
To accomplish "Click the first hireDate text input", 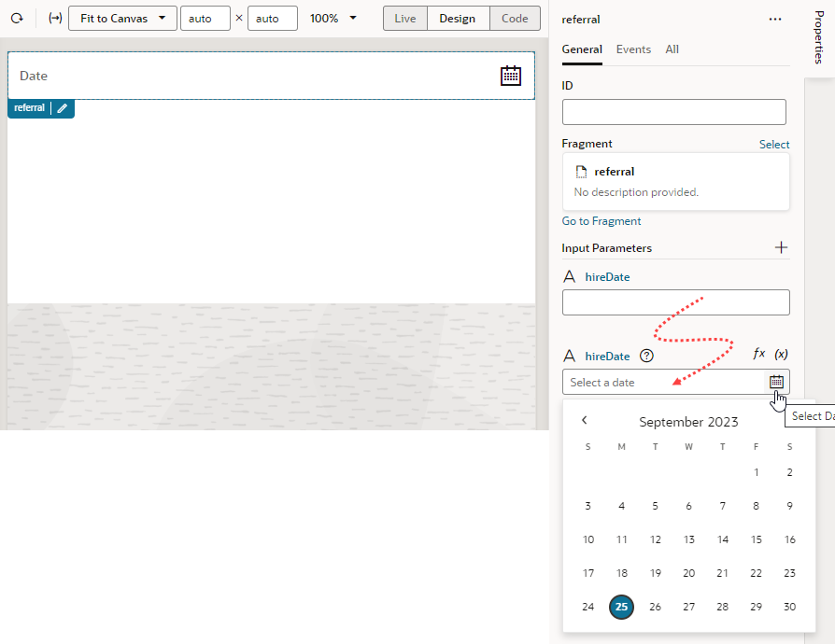I will tap(676, 302).
